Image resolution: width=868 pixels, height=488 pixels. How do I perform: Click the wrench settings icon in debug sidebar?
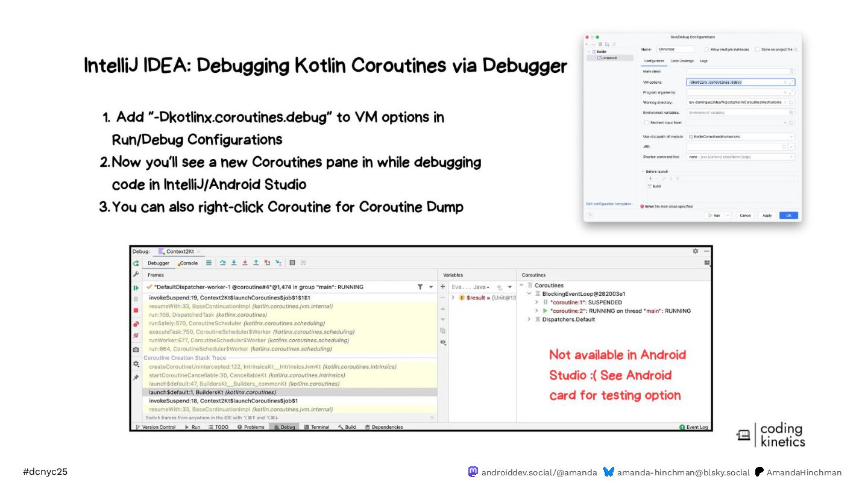[136, 275]
